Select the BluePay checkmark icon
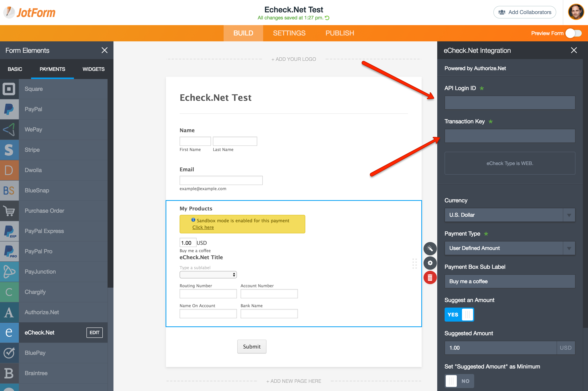Screen dimensions: 588x391 pyautogui.click(x=9, y=353)
